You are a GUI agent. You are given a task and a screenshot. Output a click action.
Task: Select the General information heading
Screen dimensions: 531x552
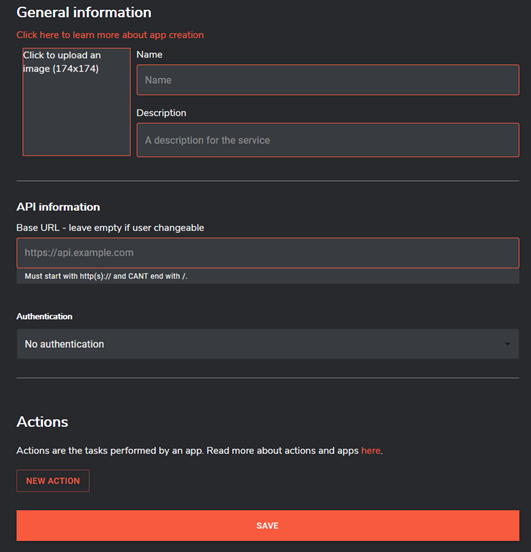click(84, 12)
